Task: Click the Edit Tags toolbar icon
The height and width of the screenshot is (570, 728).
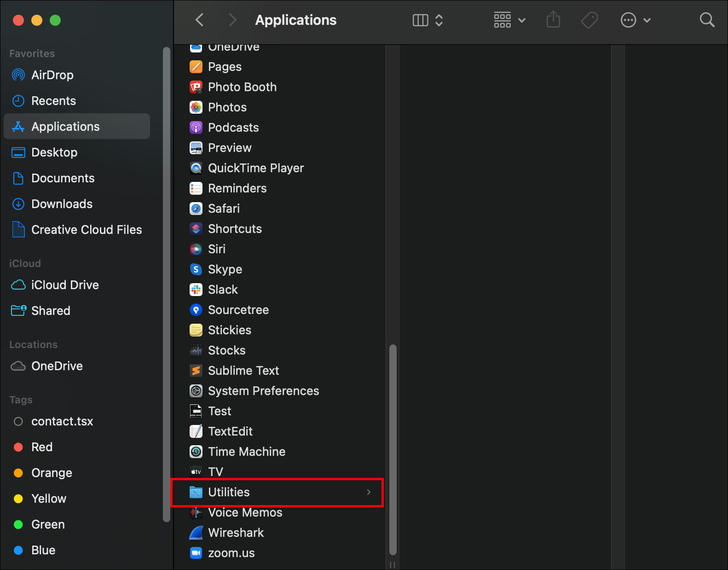Action: 589,20
